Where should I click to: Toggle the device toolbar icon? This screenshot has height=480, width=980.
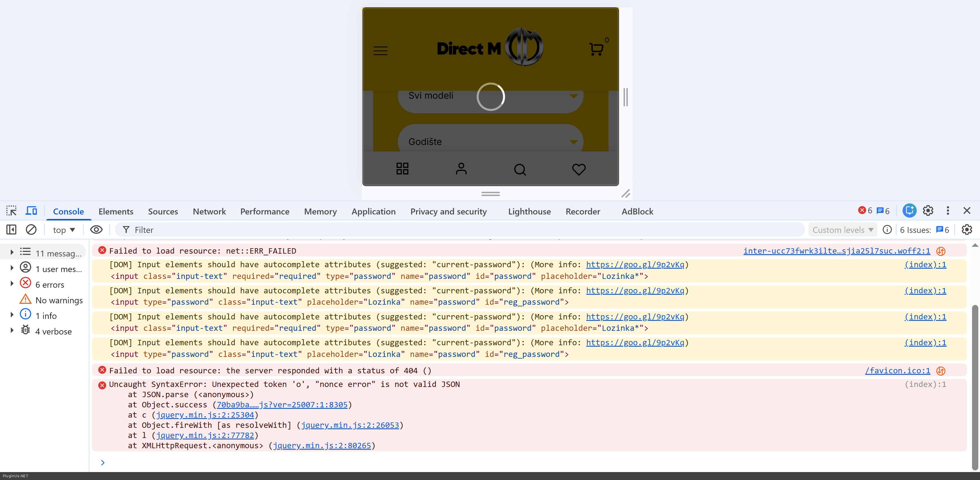(31, 211)
